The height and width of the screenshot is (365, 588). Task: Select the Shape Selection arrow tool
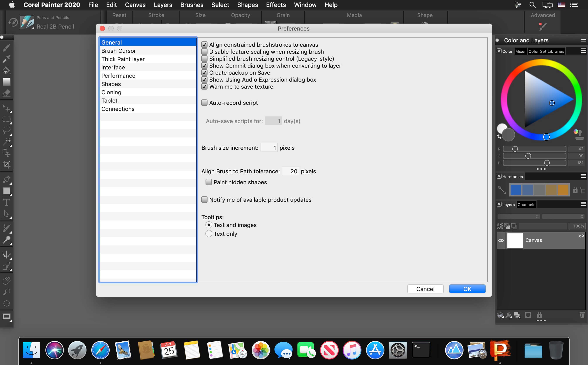click(x=7, y=214)
